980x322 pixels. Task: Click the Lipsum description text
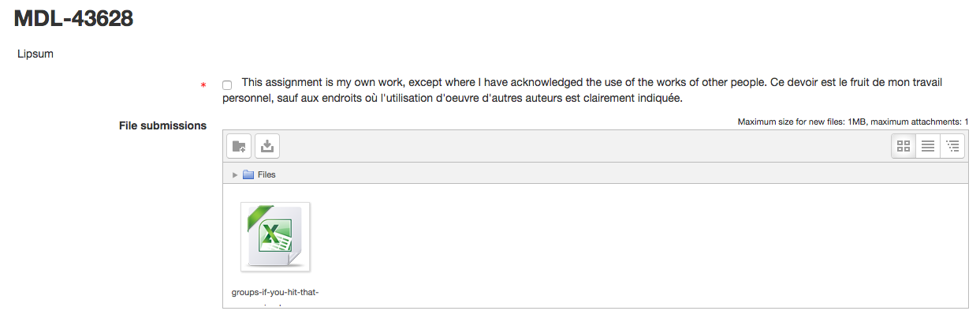pos(35,54)
